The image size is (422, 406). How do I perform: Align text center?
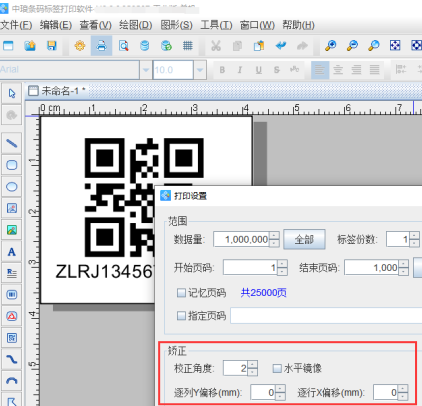click(338, 70)
